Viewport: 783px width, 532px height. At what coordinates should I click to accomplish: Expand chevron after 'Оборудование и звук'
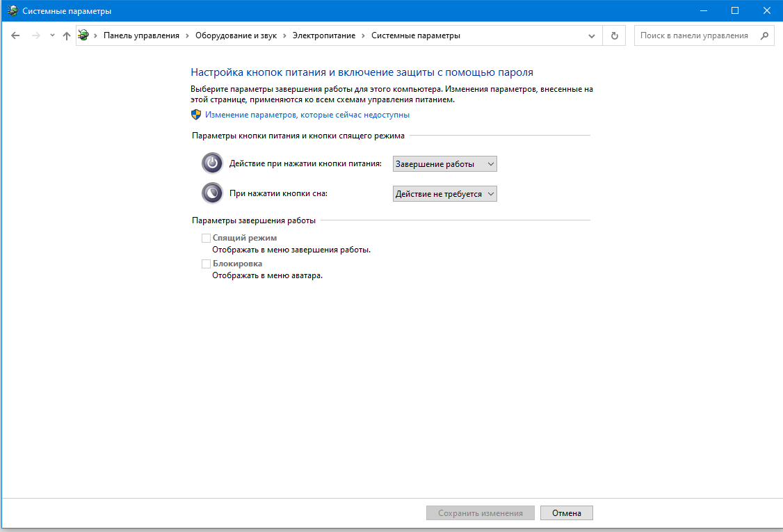point(284,35)
